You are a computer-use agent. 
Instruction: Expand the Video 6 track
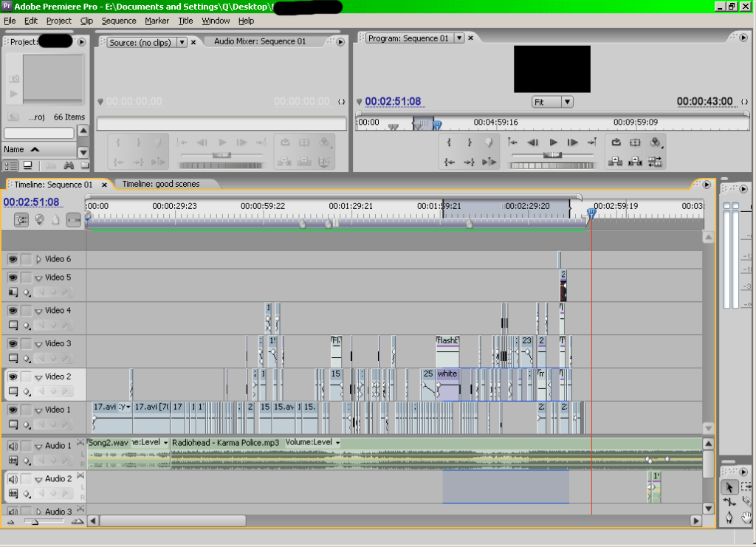[38, 259]
